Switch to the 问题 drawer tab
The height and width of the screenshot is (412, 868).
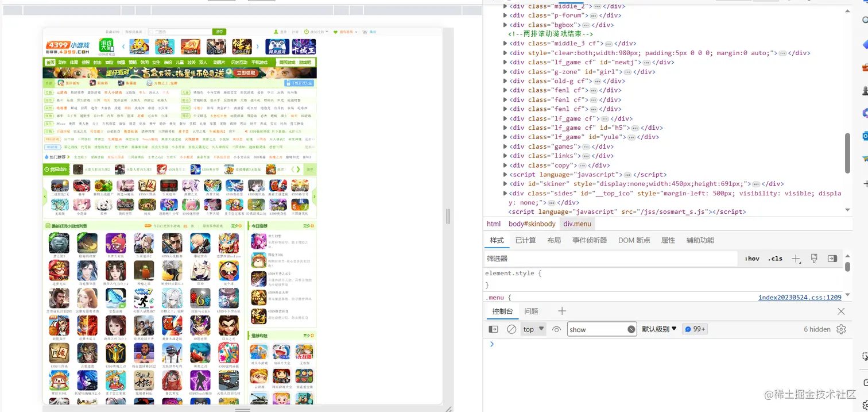coord(532,311)
